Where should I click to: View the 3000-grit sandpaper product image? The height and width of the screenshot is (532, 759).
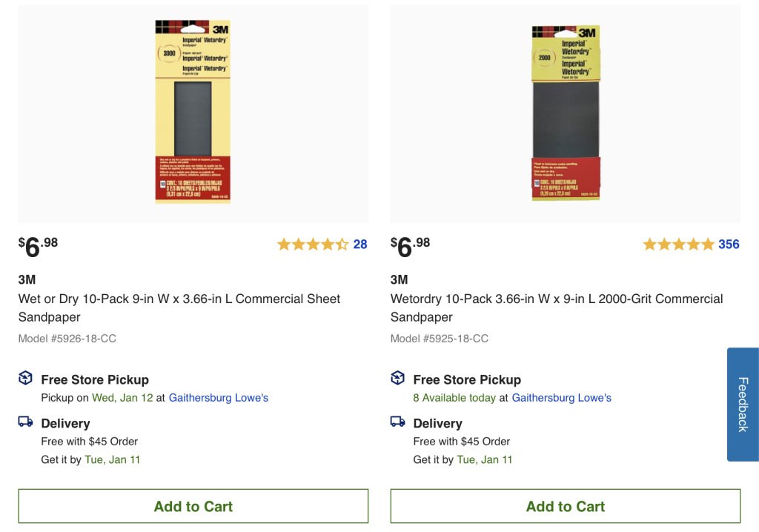point(193,112)
